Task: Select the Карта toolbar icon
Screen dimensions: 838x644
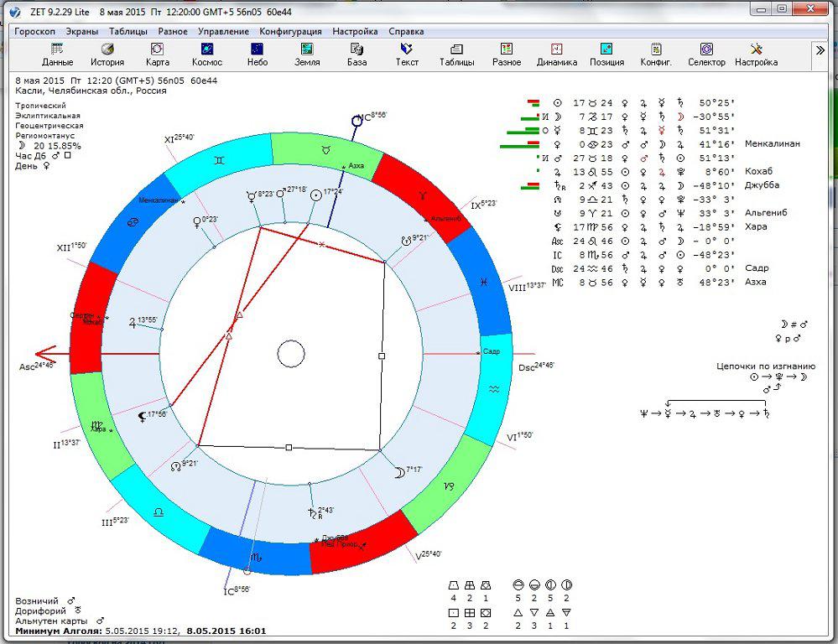Action: click(157, 55)
